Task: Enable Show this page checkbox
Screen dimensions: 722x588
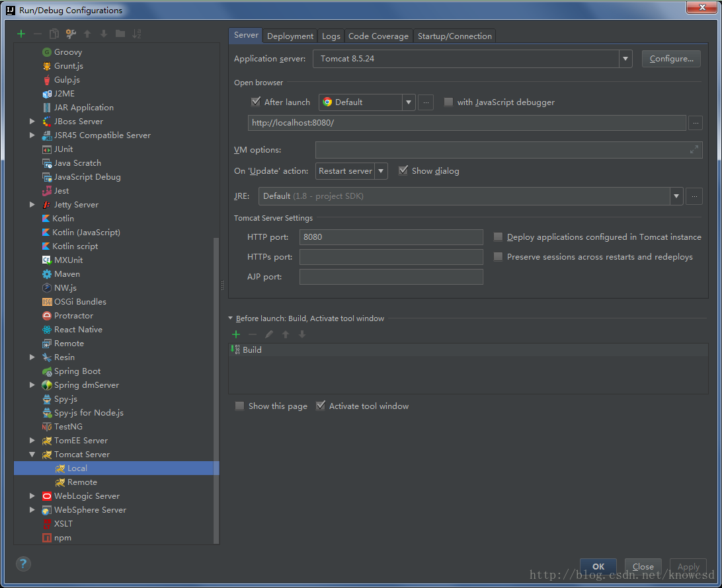Action: pos(240,406)
